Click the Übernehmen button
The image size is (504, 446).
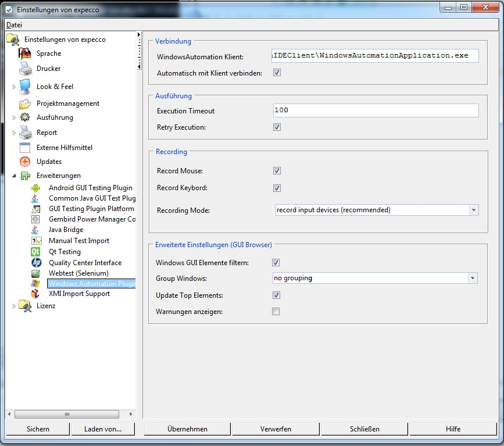187,429
